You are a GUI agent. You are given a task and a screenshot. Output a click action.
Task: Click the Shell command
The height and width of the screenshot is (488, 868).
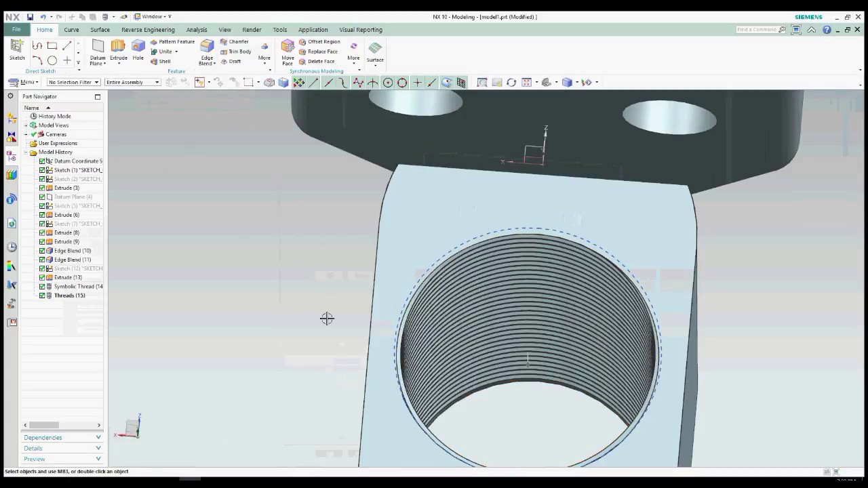(161, 61)
